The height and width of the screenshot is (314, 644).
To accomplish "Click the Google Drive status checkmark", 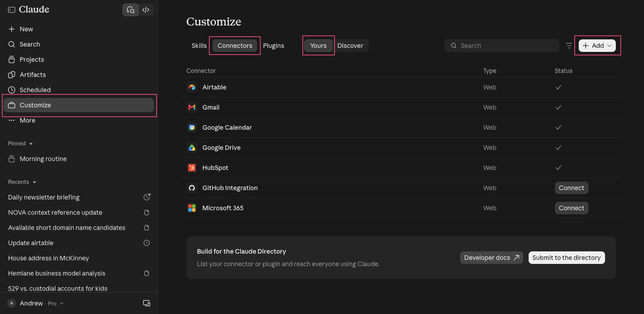I will (x=558, y=148).
